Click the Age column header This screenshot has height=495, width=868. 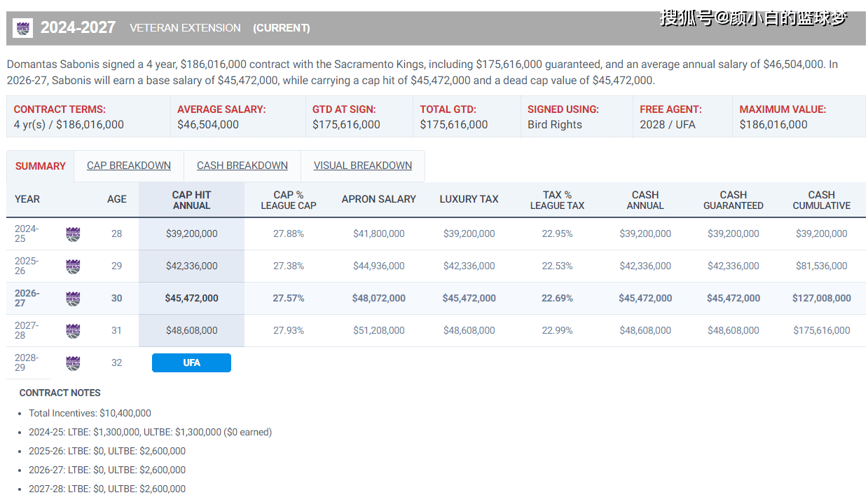pos(117,199)
